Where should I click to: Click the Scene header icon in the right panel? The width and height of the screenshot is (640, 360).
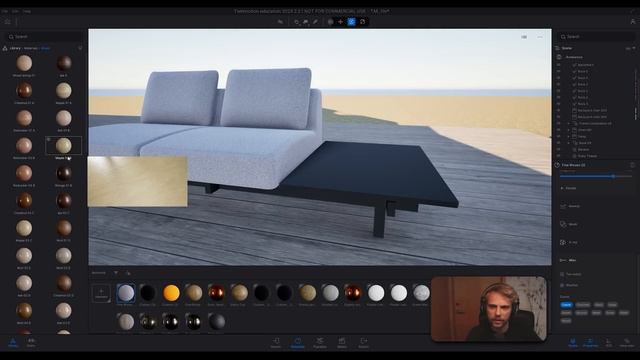coord(558,48)
